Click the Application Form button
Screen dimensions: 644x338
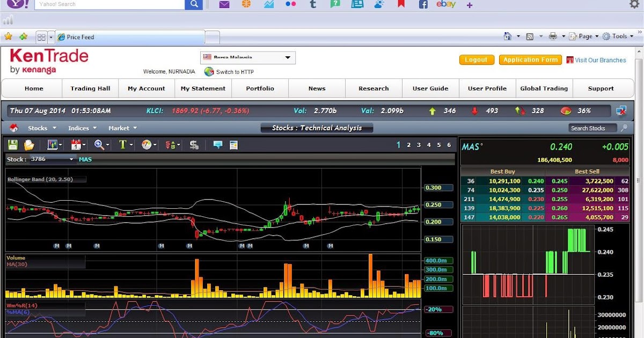coord(530,60)
